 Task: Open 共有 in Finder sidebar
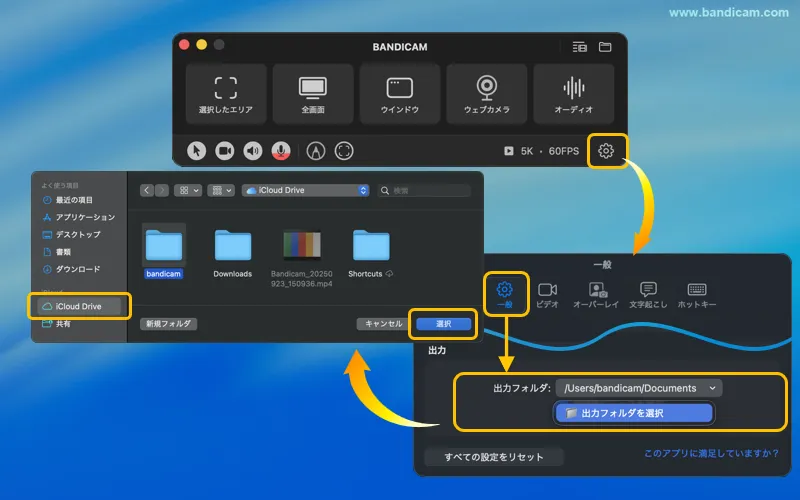coord(57,323)
